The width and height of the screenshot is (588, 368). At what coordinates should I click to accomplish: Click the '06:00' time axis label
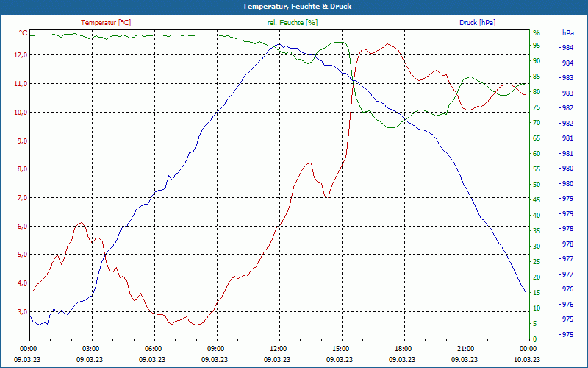[153, 348]
